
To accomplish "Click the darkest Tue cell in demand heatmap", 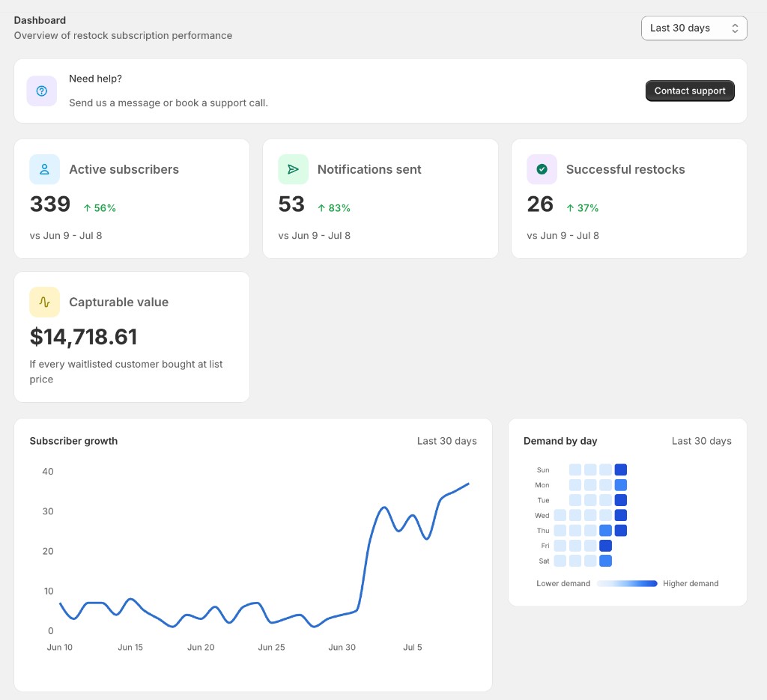I will pos(621,500).
